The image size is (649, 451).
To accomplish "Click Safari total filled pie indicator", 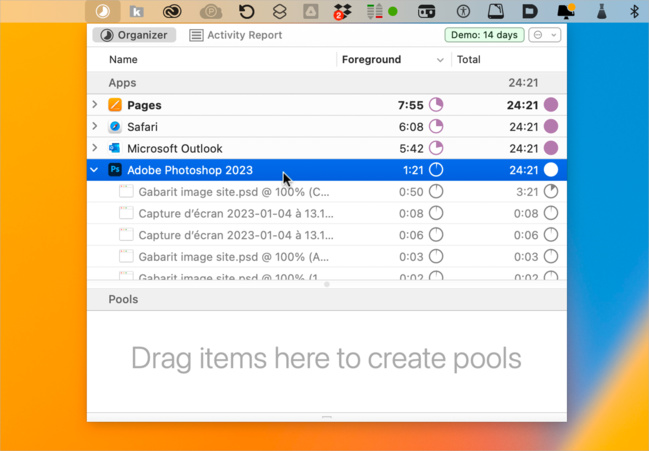I will pyautogui.click(x=551, y=127).
